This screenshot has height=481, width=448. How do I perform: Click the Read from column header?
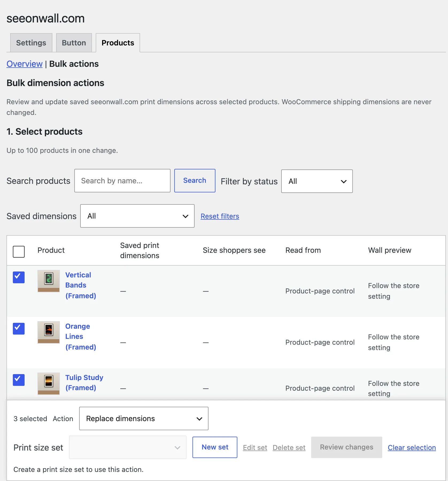click(x=303, y=250)
